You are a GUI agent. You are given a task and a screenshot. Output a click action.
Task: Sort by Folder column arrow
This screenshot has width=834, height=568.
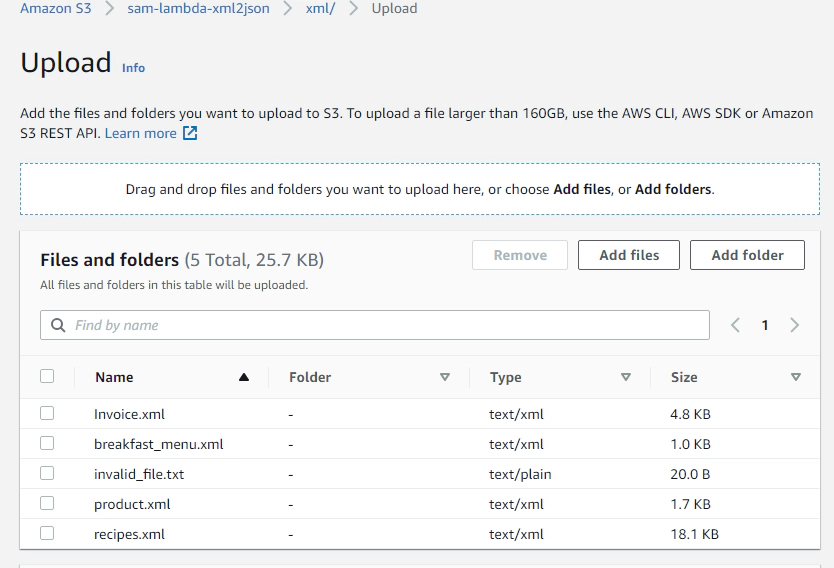[445, 377]
